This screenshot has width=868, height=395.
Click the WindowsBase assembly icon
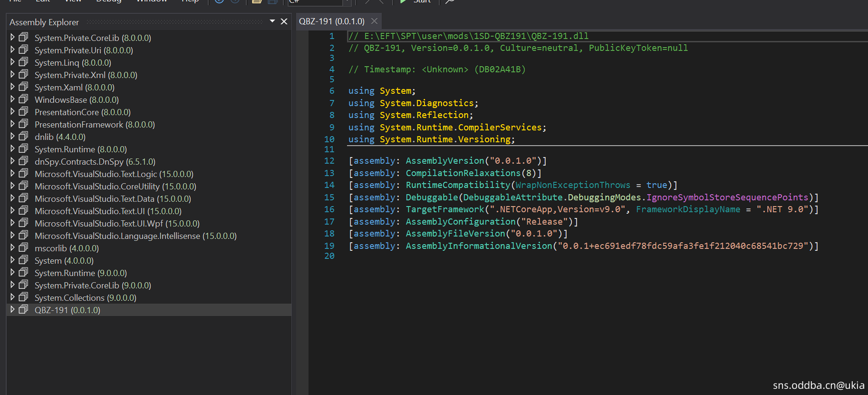pos(23,99)
